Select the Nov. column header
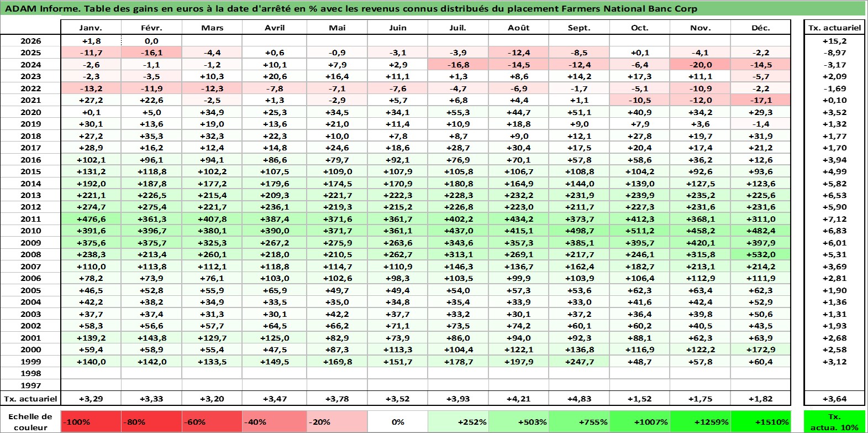This screenshot has height=433, width=868. click(x=700, y=28)
